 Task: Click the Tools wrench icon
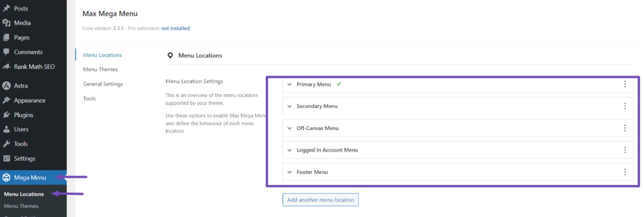pyautogui.click(x=7, y=144)
